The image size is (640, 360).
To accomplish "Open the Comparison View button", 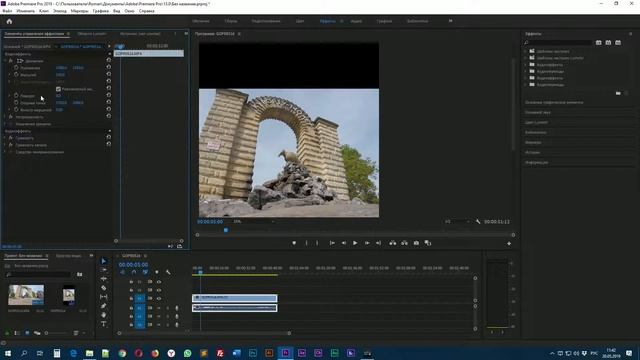I will click(428, 243).
